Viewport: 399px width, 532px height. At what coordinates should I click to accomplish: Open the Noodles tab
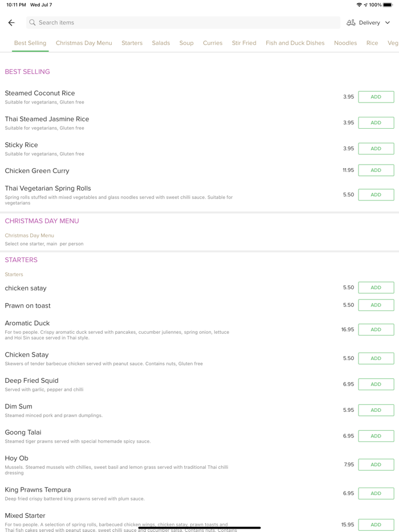click(345, 43)
